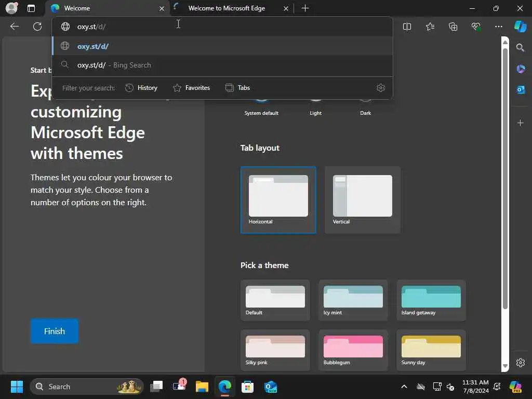This screenshot has height=399, width=532.
Task: Open the sidebar settings gear
Action: (521, 363)
